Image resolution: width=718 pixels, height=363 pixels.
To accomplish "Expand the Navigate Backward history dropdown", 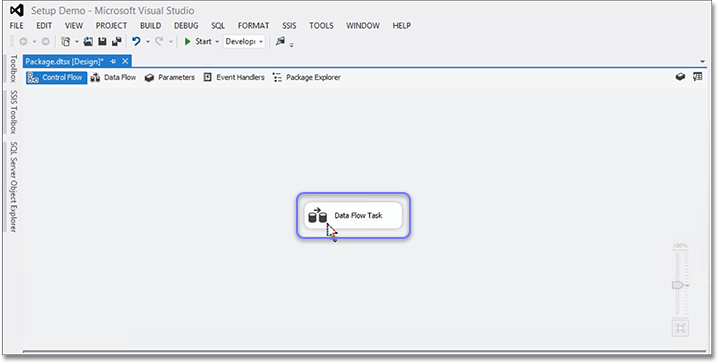I will click(34, 42).
